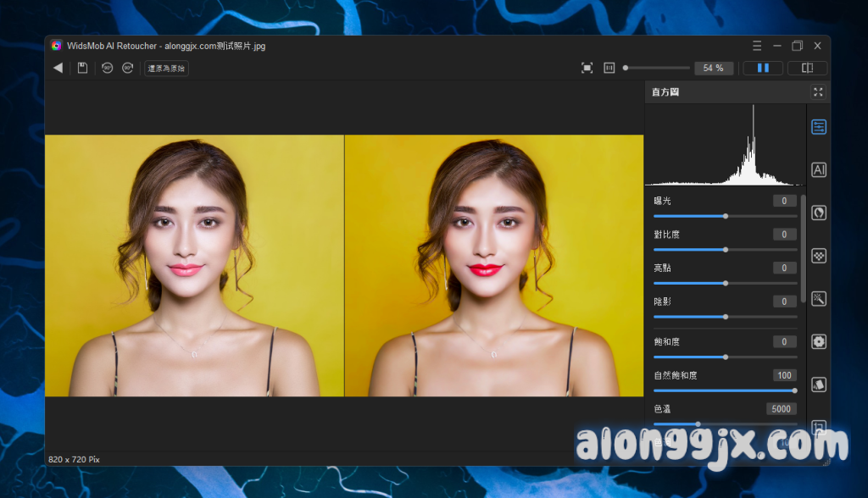Toggle the split compare view button
This screenshot has height=498, width=868.
click(807, 68)
